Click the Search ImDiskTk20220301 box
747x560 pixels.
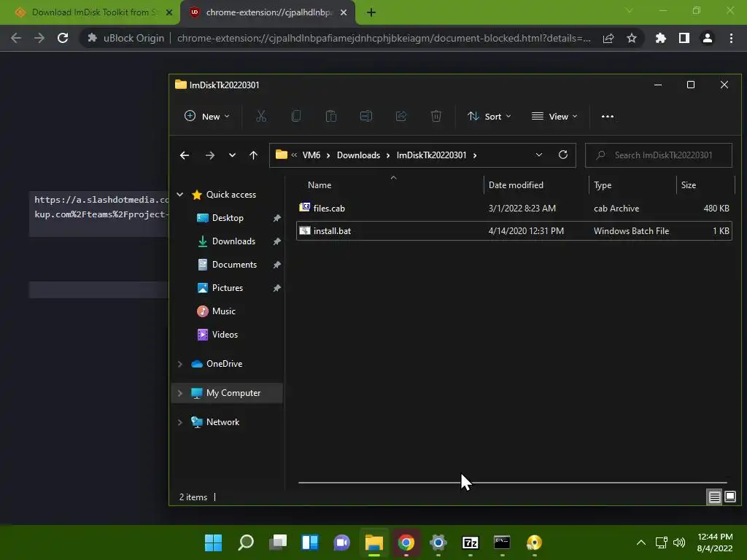[659, 155]
